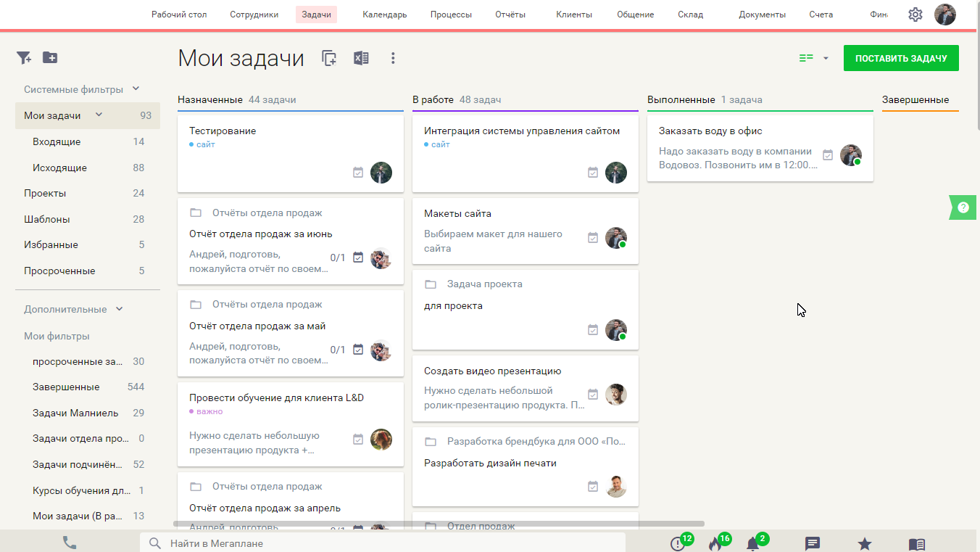980x552 pixels.
Task: Toggle the task view mode selector
Action: tap(812, 57)
